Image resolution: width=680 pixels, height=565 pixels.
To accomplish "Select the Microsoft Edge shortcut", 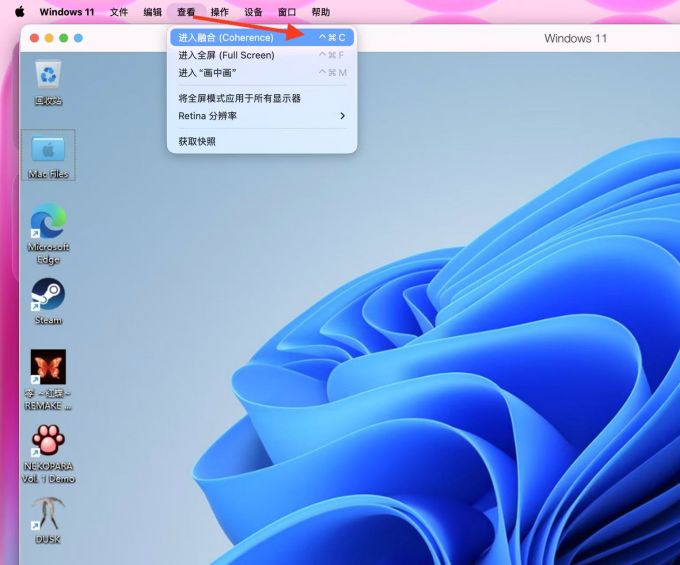I will tap(48, 234).
